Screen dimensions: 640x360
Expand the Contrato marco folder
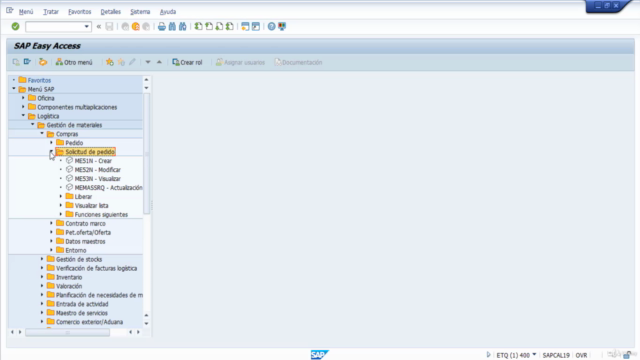pos(51,223)
